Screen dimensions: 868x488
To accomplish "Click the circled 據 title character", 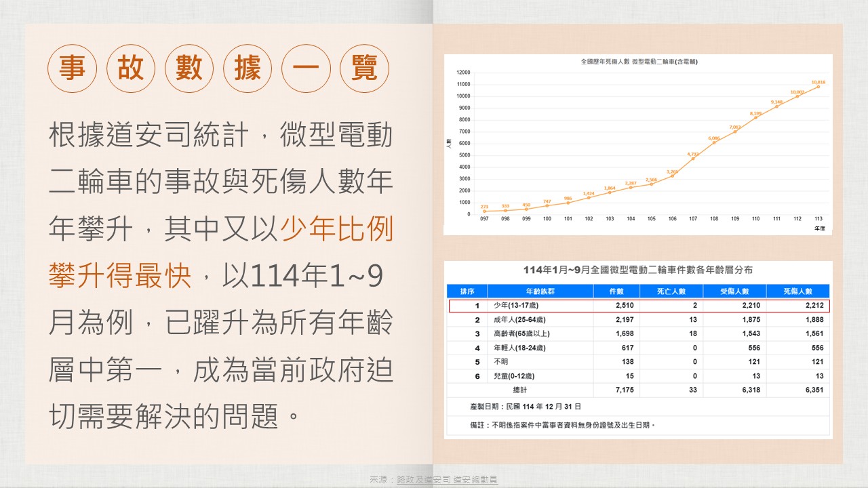I will 248,68.
